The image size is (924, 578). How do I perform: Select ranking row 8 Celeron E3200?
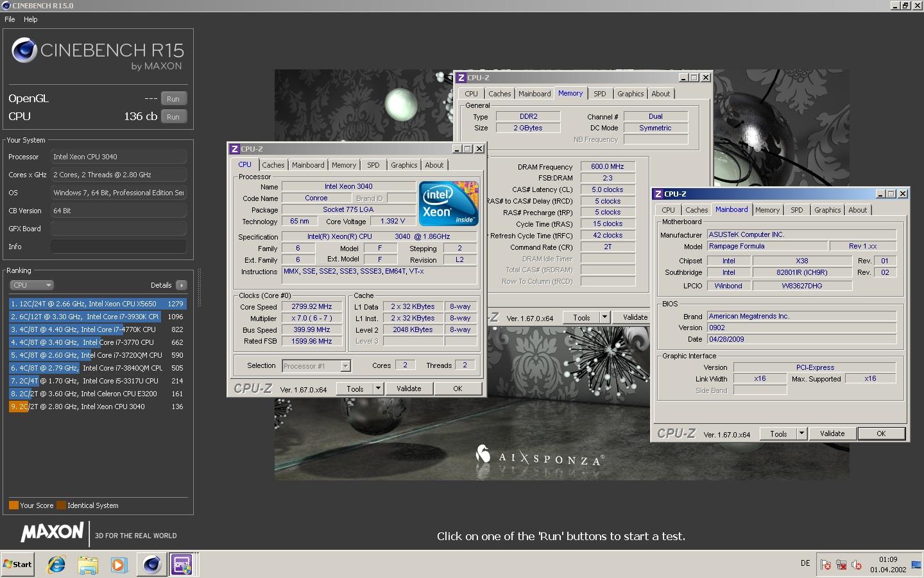tap(98, 394)
